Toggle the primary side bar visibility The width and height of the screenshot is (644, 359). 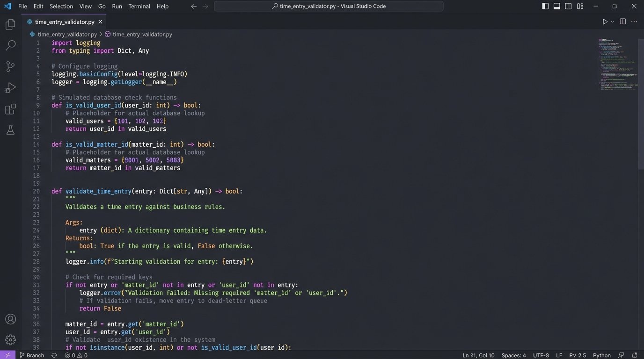(x=545, y=6)
